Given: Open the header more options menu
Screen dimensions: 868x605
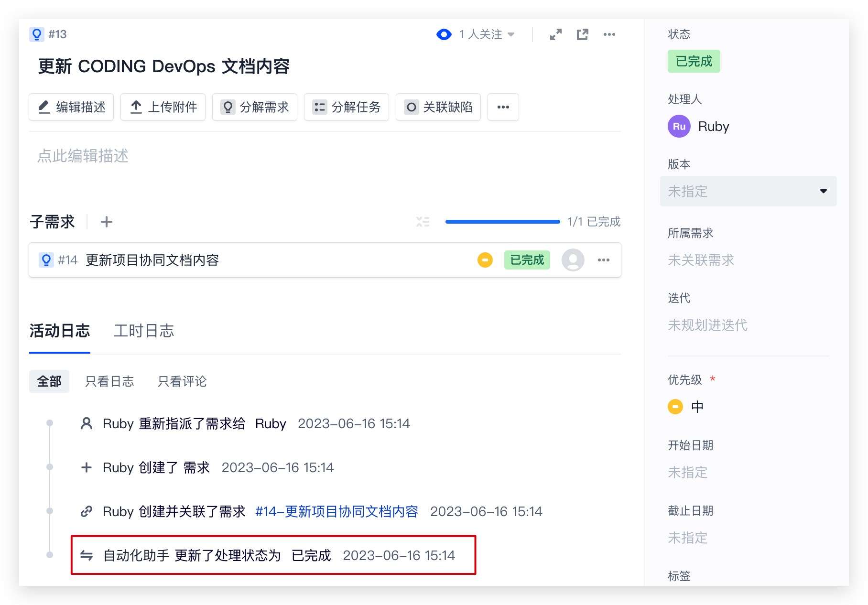Looking at the screenshot, I should (609, 34).
